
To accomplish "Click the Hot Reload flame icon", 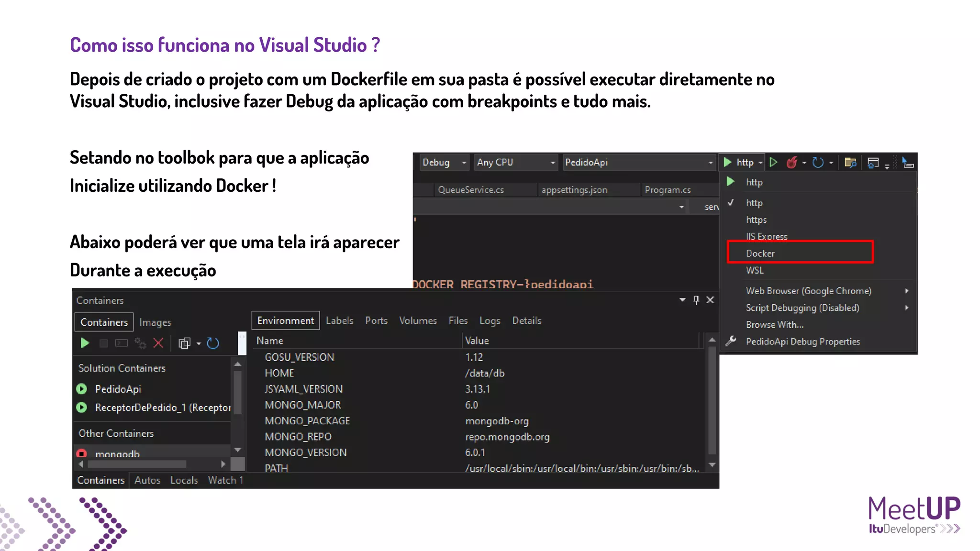I will [792, 163].
